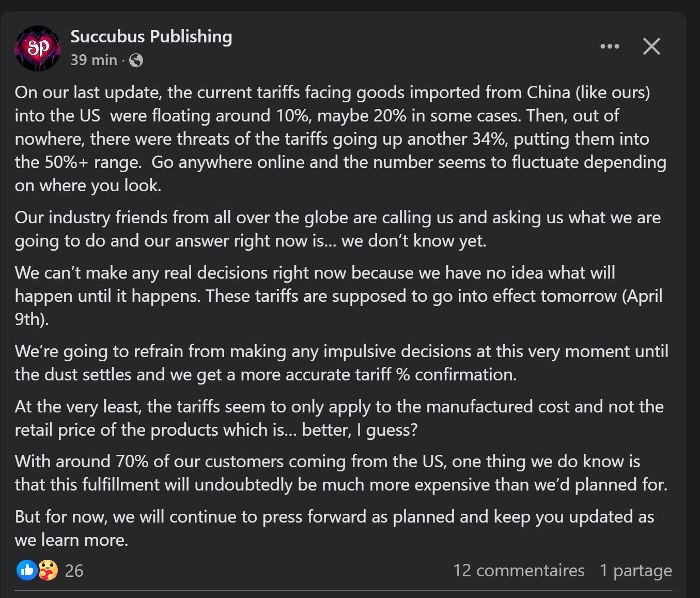Open the "12 commentaires" comments link

(x=519, y=571)
